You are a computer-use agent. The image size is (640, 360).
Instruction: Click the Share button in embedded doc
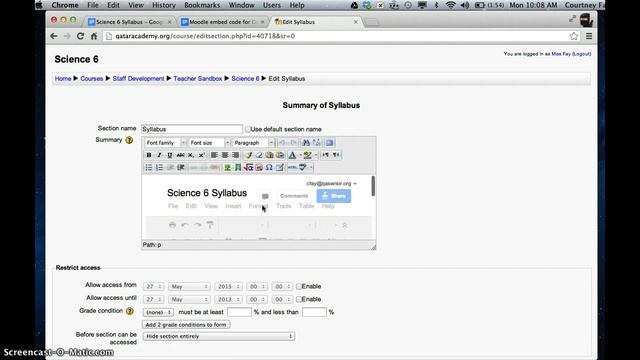pyautogui.click(x=333, y=196)
